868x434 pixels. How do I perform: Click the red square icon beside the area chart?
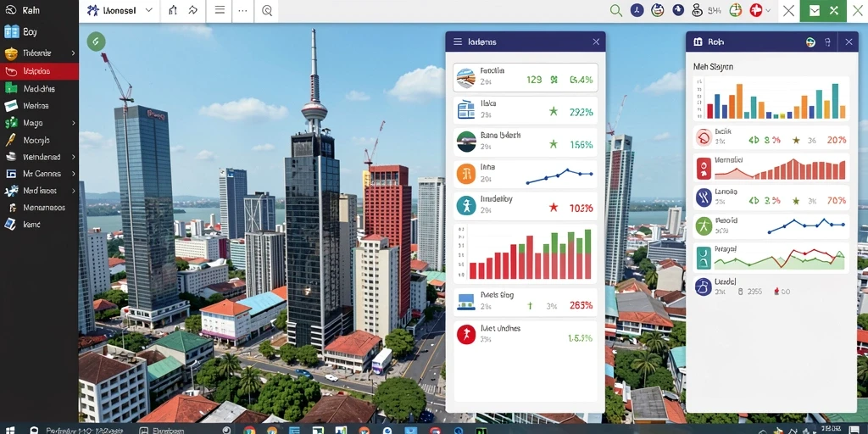click(x=703, y=169)
